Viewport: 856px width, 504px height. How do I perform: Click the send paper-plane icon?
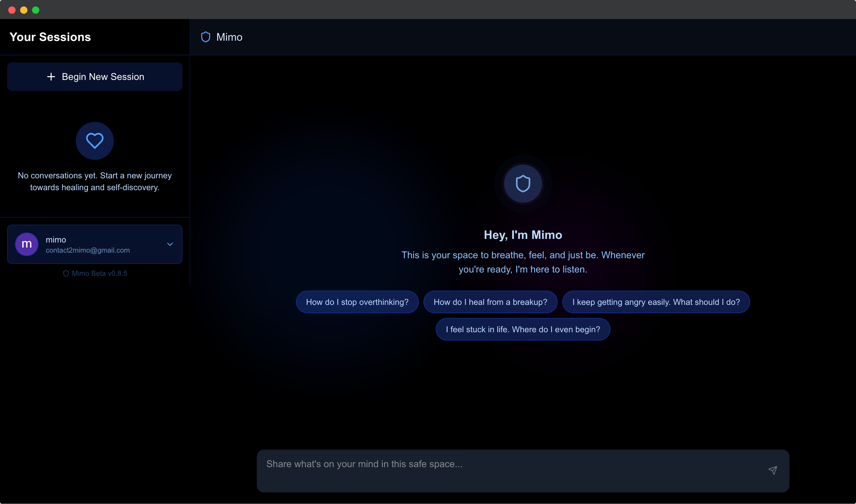(772, 470)
